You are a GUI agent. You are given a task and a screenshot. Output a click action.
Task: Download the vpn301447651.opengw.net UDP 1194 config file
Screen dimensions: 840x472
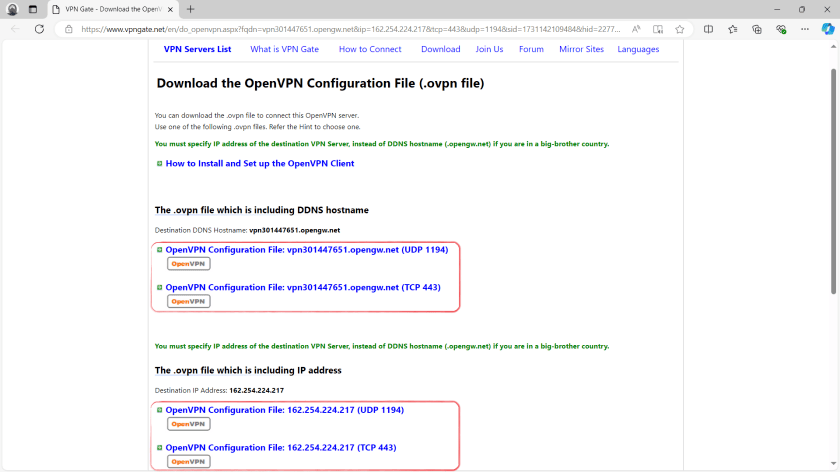pyautogui.click(x=306, y=250)
